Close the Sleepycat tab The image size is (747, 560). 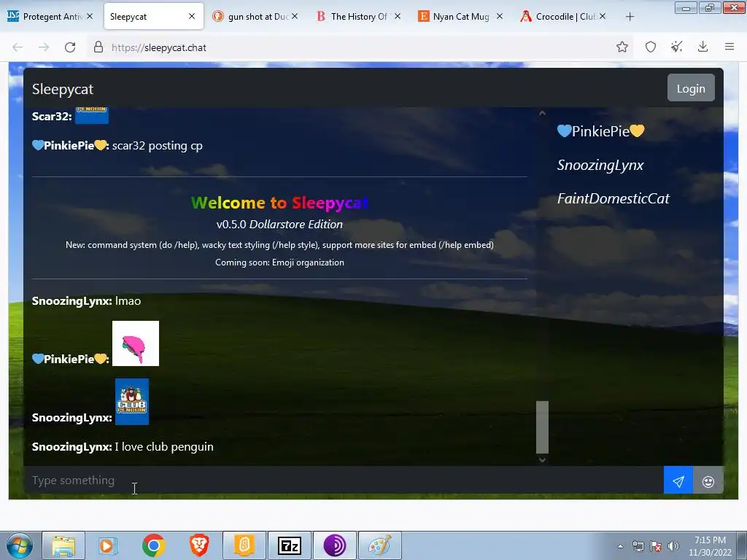pos(192,16)
